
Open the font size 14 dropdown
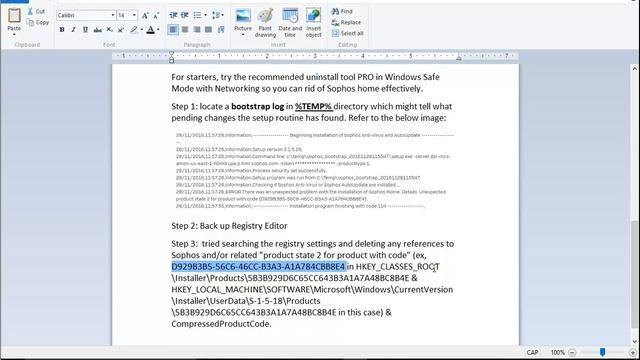[134, 15]
